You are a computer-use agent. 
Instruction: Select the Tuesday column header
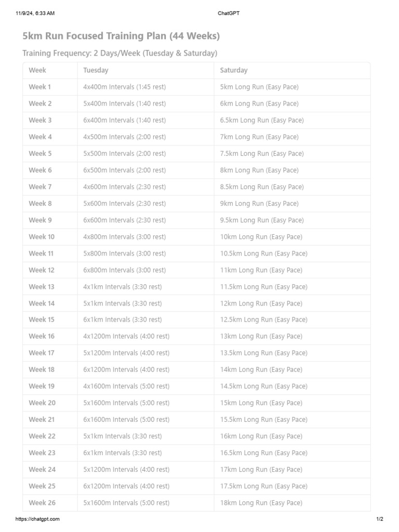[96, 70]
